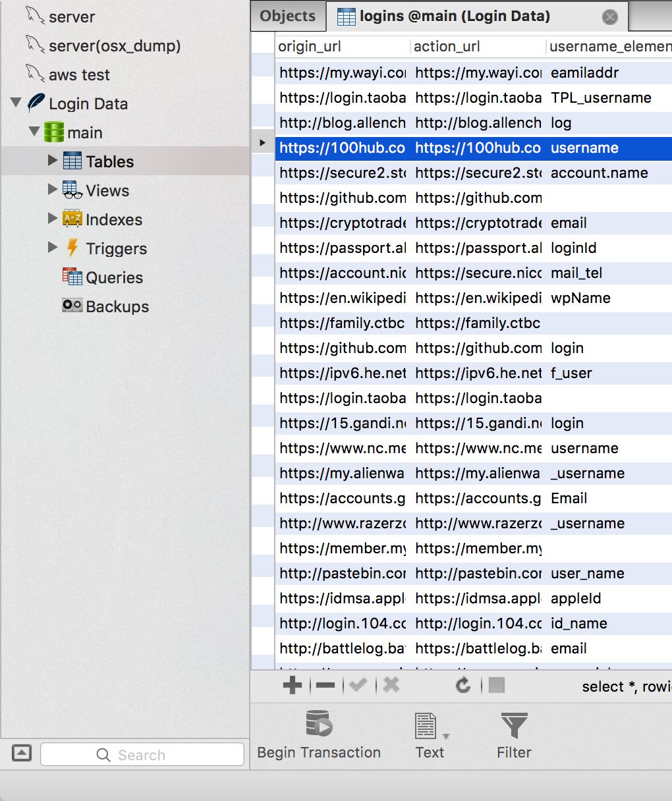Viewport: 672px width, 801px height.
Task: Click the main database cylinder icon
Action: pyautogui.click(x=54, y=132)
